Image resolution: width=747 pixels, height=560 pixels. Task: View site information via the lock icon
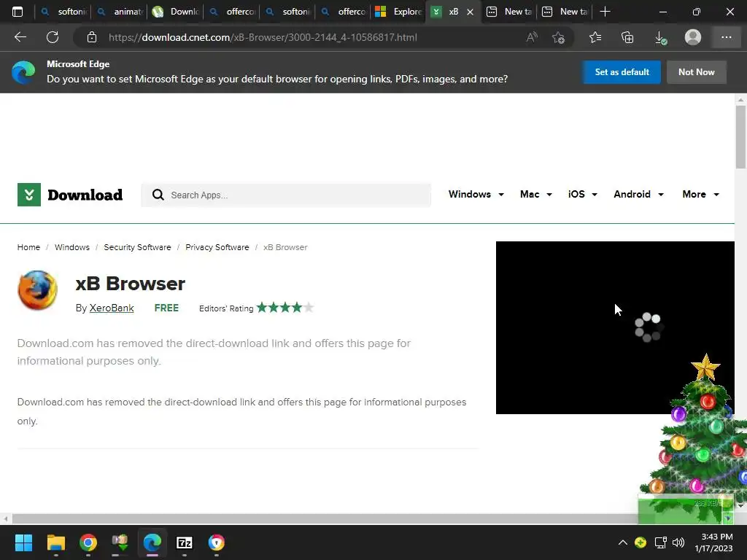[x=92, y=37]
